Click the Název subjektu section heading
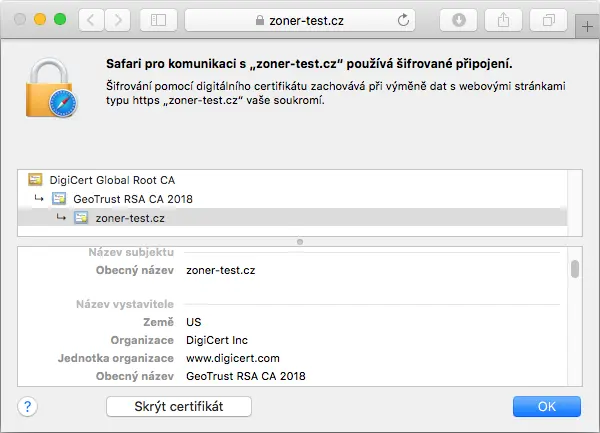This screenshot has width=600, height=433. pyautogui.click(x=131, y=252)
